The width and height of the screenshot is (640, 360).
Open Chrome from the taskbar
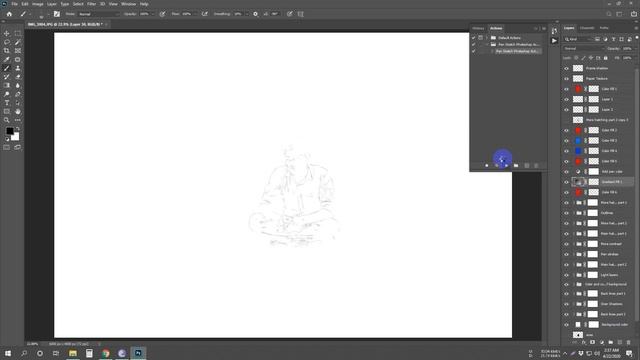[x=106, y=353]
